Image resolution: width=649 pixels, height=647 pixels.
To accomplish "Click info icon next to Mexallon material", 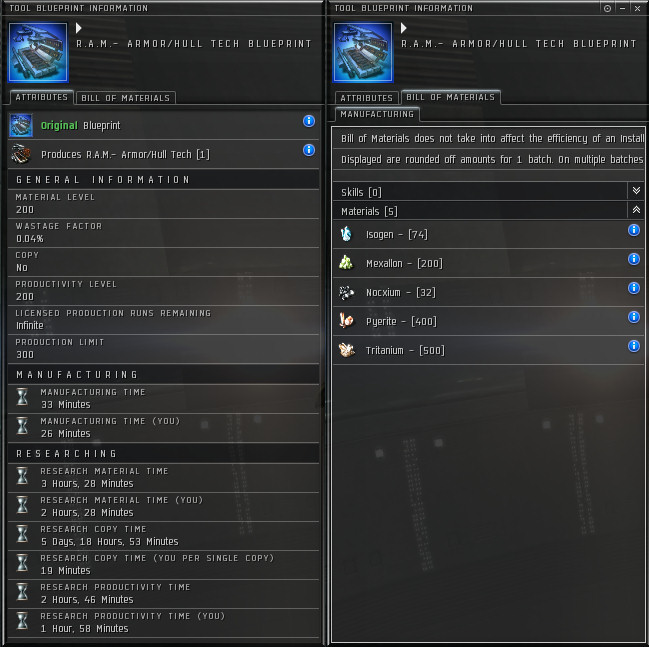I will (x=634, y=259).
